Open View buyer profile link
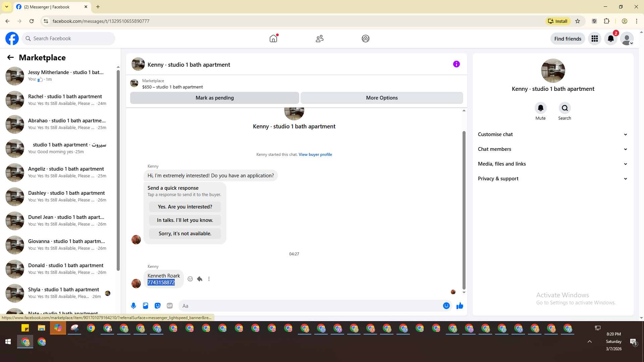 click(315, 155)
